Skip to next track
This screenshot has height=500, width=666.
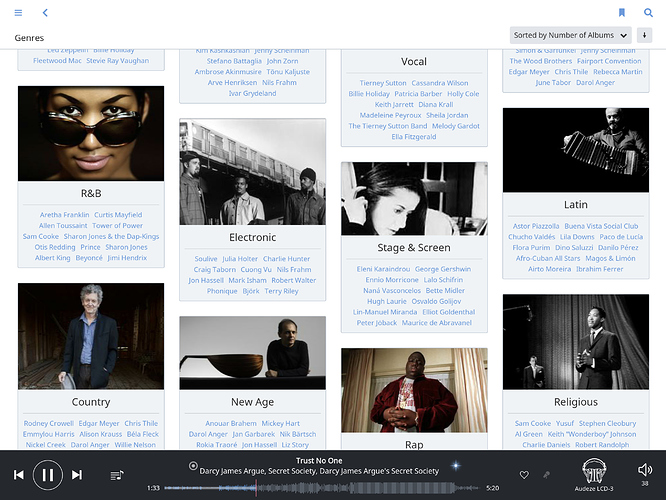point(77,475)
